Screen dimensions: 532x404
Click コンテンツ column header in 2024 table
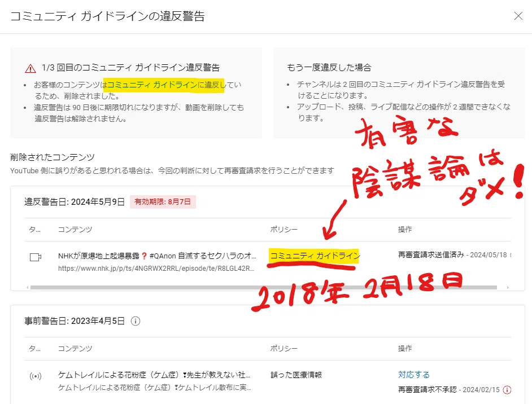tap(75, 230)
